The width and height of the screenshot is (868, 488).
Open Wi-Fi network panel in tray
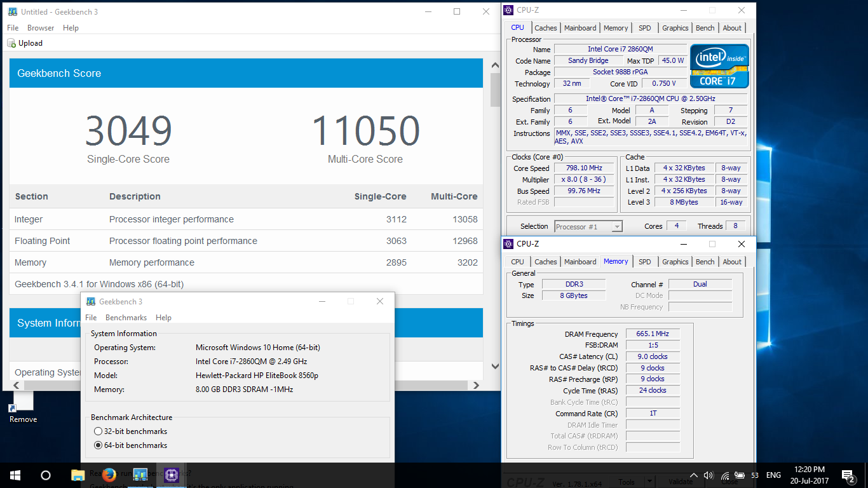point(724,475)
